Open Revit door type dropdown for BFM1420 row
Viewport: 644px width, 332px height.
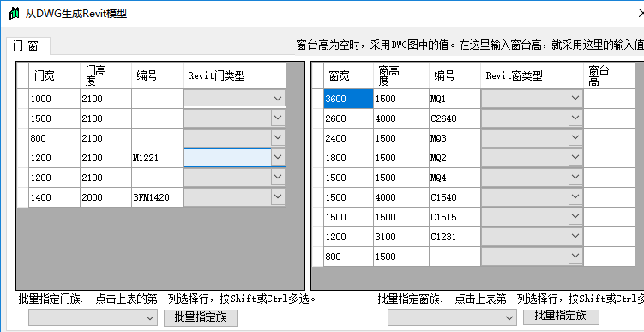(278, 197)
